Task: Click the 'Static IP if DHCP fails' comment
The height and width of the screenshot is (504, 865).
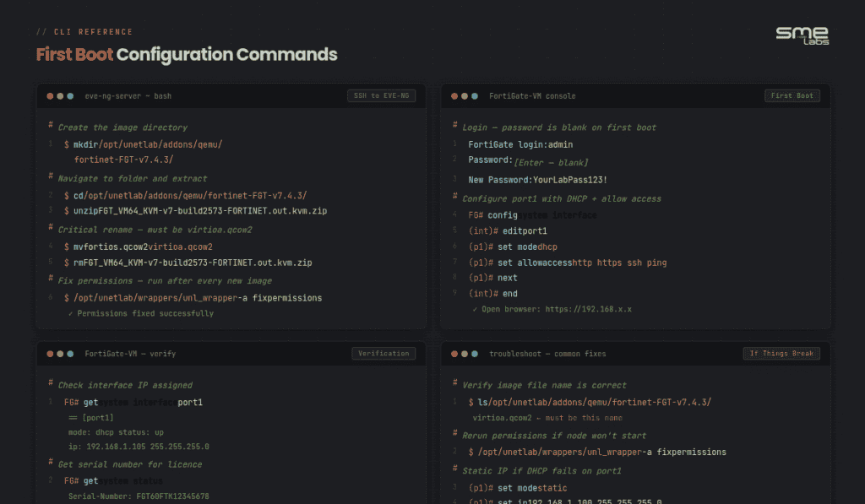Action: click(541, 471)
